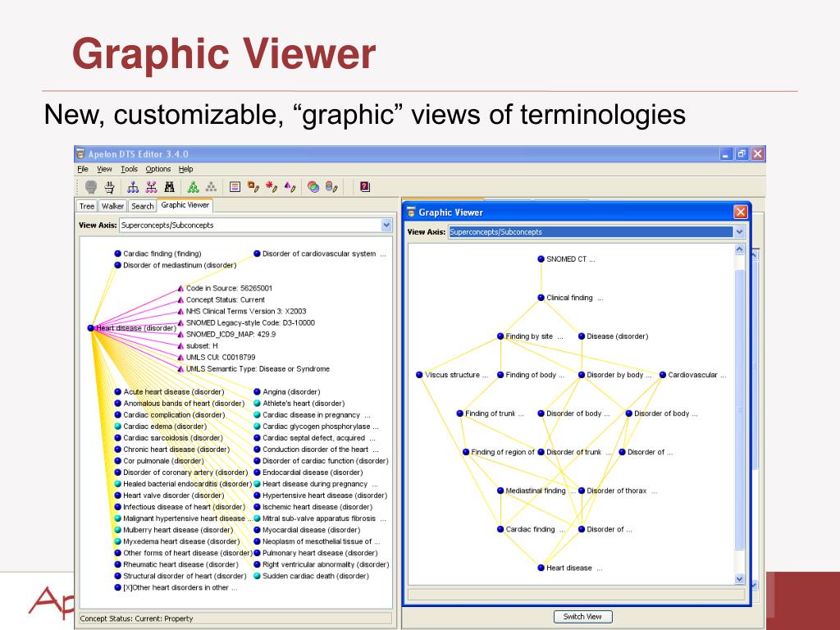Select the Acute heart disease (disorder) node
This screenshot has height=630, width=840.
169,392
